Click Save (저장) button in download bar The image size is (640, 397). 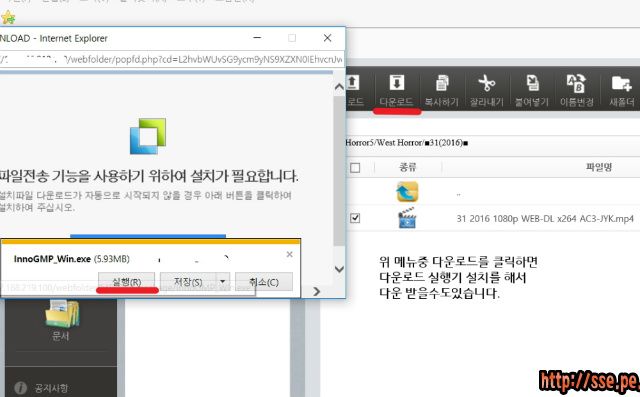(188, 282)
